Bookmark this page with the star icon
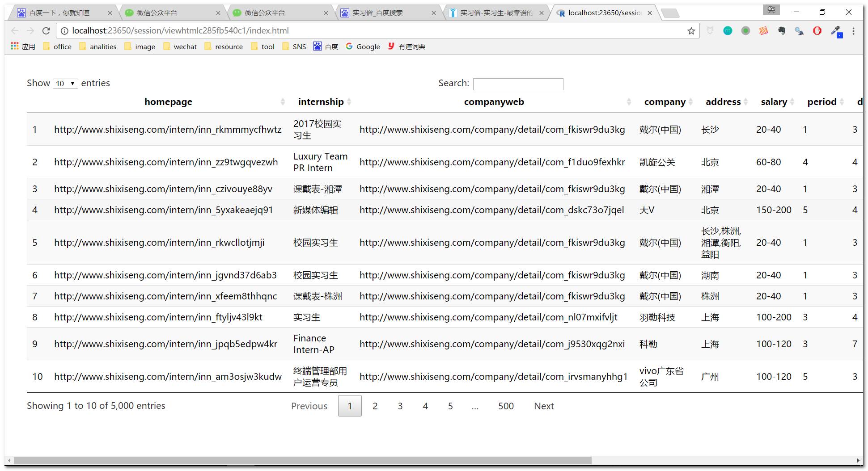Image resolution: width=868 pixels, height=471 pixels. pos(691,31)
